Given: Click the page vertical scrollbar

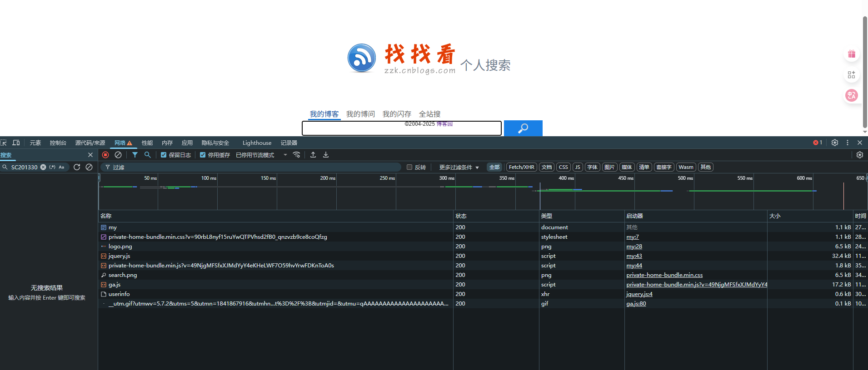Looking at the screenshot, I should pos(865,72).
